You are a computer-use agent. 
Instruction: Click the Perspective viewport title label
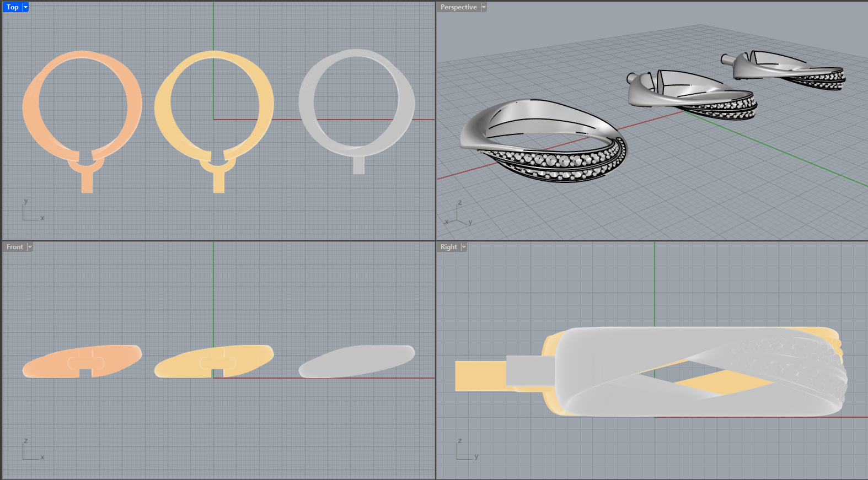(x=458, y=7)
